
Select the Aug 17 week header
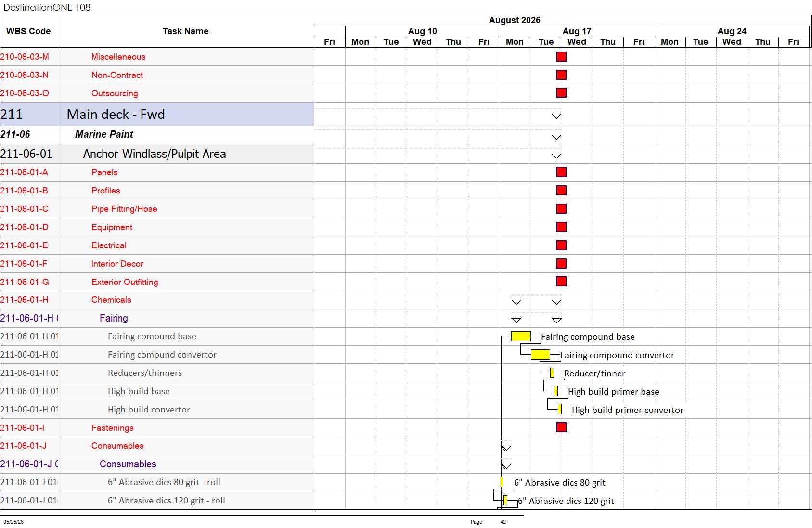click(x=577, y=31)
